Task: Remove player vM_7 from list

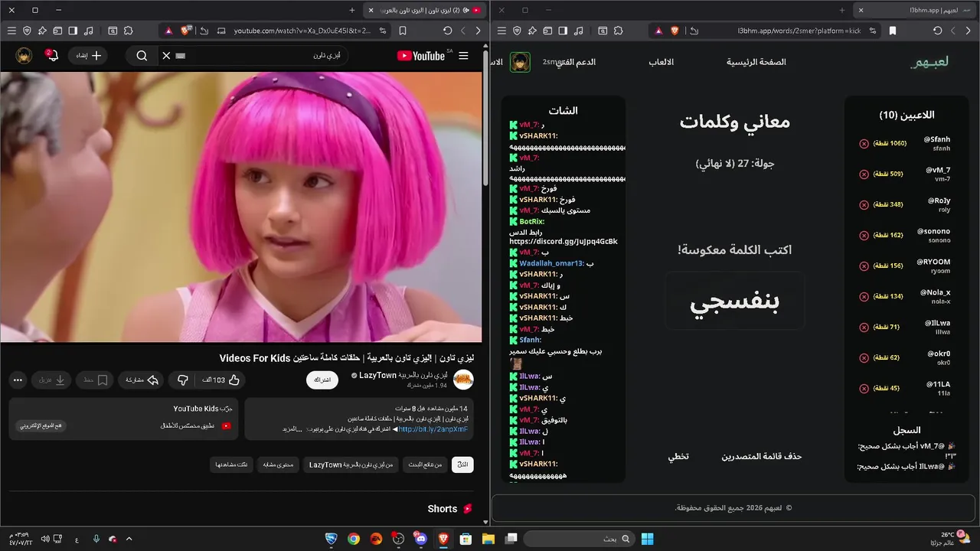Action: click(864, 174)
